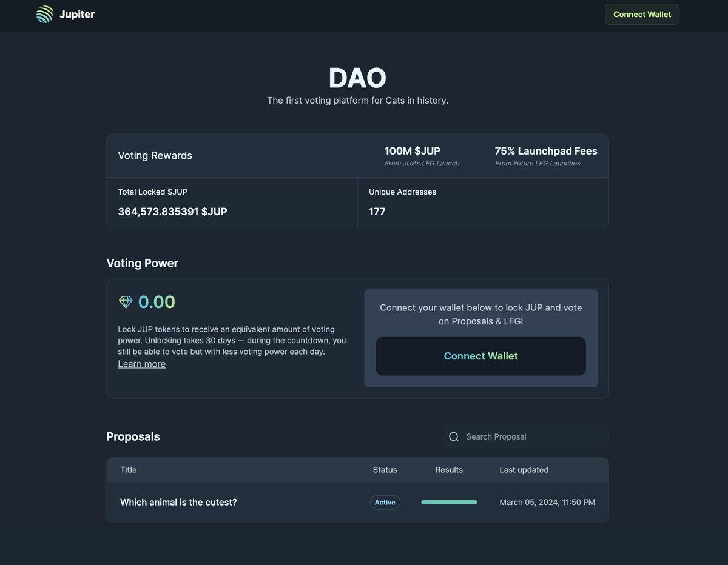Click the date 'March 05, 2024, 11:50 PM'

pos(547,502)
